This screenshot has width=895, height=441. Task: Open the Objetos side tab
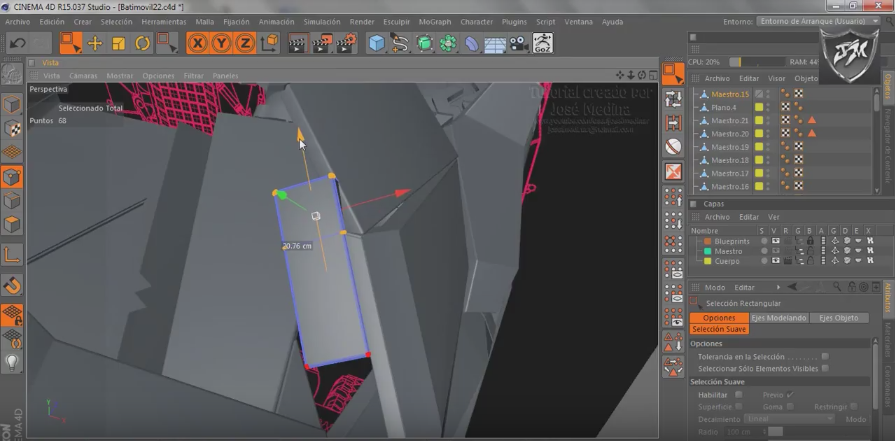coord(888,86)
